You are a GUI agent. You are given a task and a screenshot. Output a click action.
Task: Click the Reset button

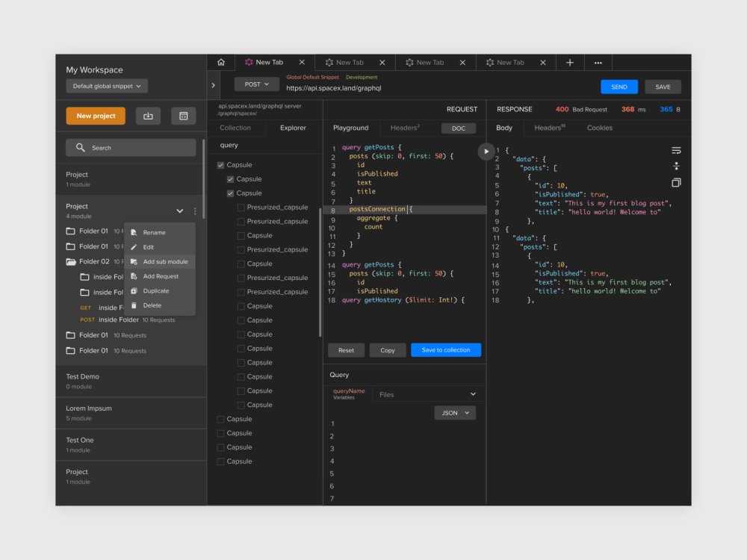pyautogui.click(x=346, y=350)
